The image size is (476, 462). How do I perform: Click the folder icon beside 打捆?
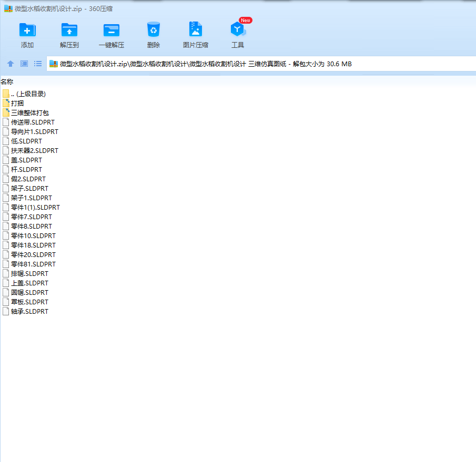pos(6,104)
